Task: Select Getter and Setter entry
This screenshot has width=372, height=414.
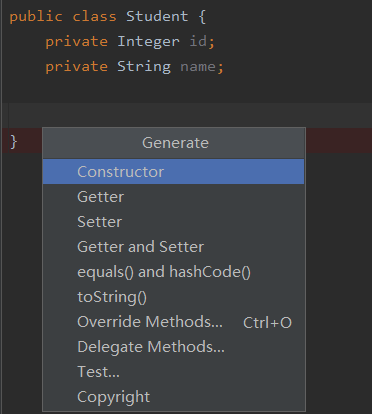Action: pos(173,247)
